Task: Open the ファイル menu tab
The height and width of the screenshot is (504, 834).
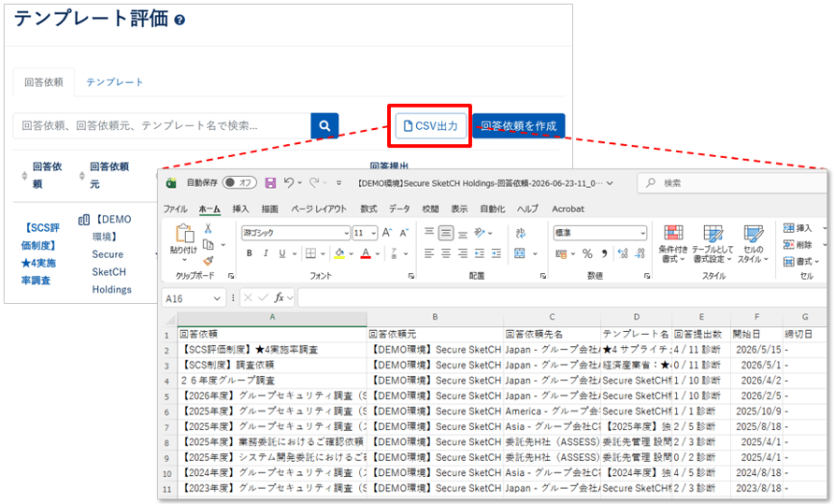Action: click(x=175, y=209)
